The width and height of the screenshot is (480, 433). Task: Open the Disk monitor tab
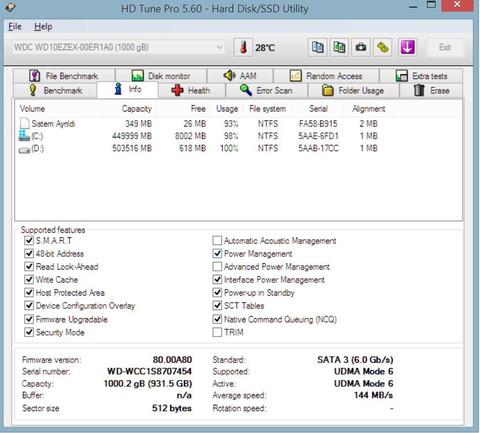coord(161,76)
